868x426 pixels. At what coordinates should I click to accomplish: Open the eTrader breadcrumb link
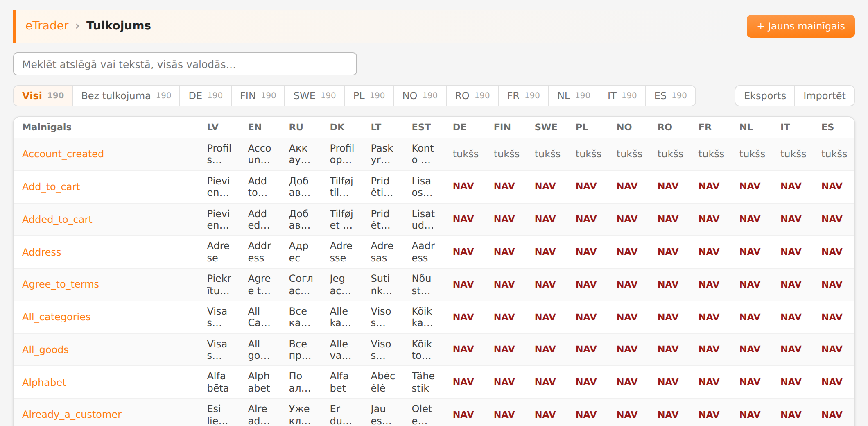pos(47,26)
